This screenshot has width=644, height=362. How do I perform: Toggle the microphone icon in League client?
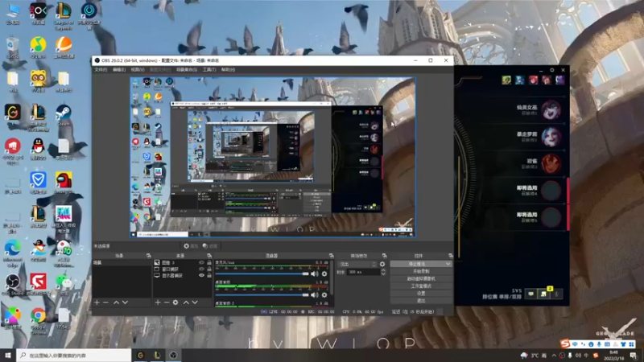(x=557, y=294)
